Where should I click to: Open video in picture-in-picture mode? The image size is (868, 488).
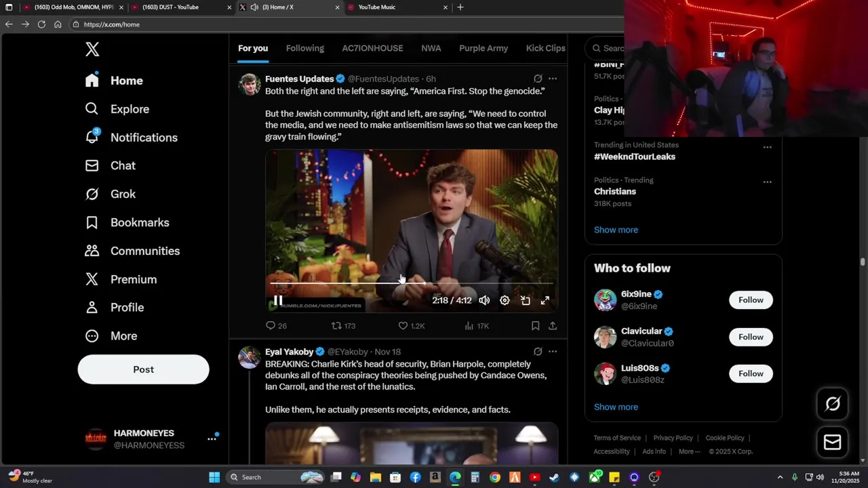pyautogui.click(x=525, y=300)
